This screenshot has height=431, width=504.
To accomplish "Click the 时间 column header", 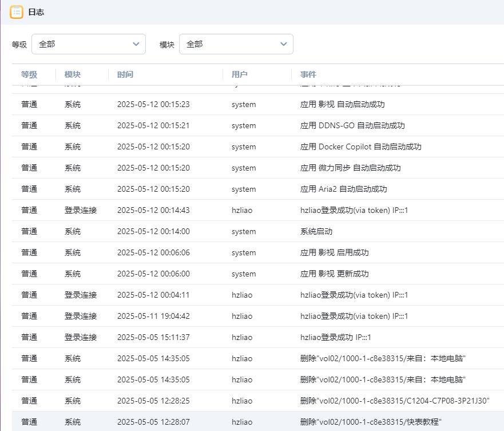I will pyautogui.click(x=125, y=74).
